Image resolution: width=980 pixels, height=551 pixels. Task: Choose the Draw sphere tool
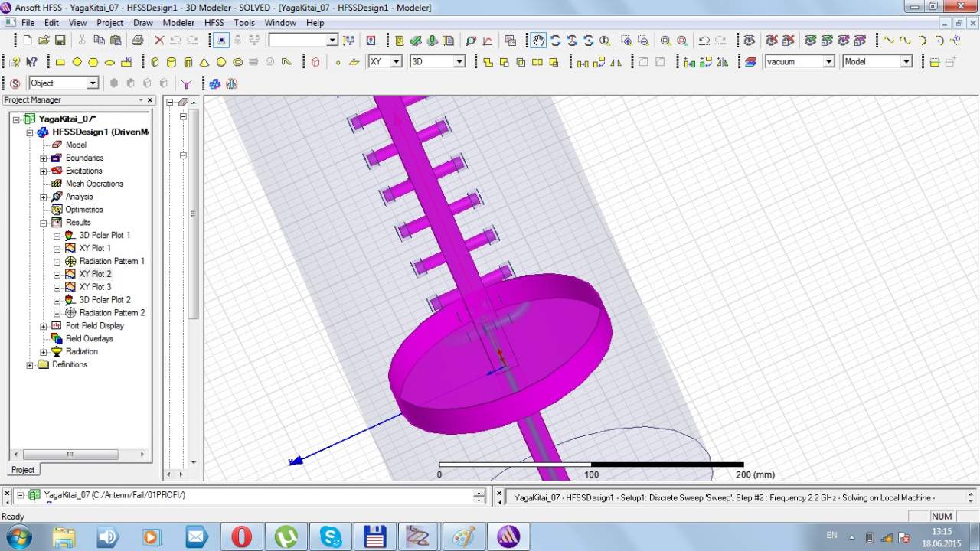pos(221,62)
